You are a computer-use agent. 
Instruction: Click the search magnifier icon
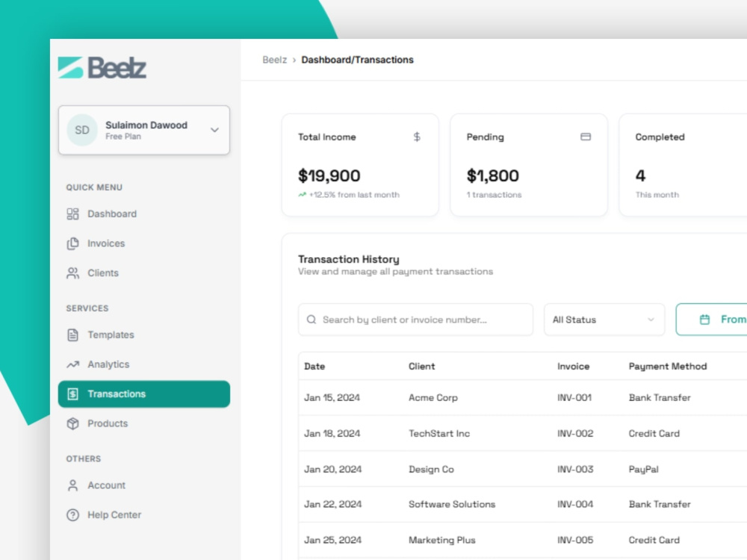pyautogui.click(x=311, y=320)
